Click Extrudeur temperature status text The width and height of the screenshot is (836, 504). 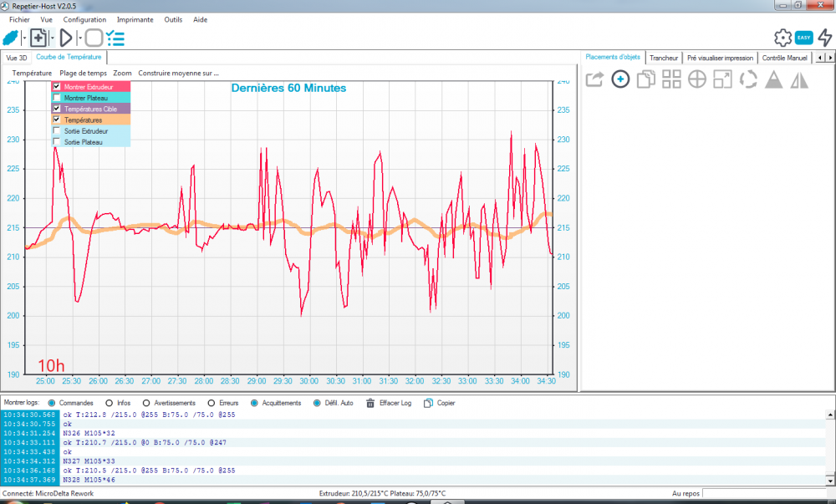pyautogui.click(x=382, y=493)
